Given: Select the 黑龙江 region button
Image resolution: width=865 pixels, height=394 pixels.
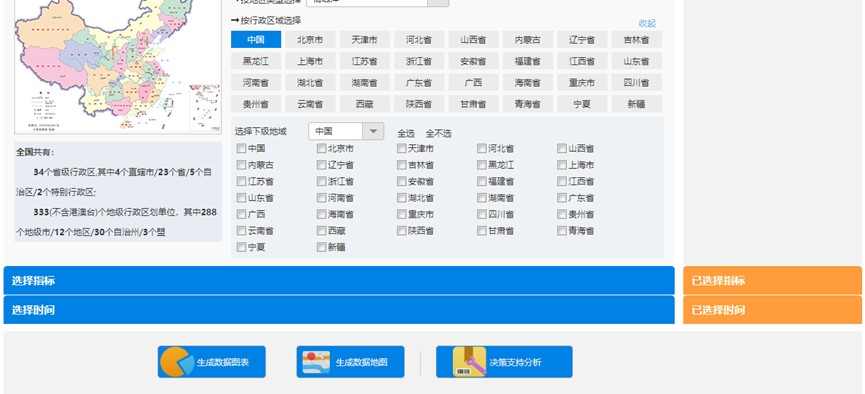Looking at the screenshot, I should tap(256, 61).
